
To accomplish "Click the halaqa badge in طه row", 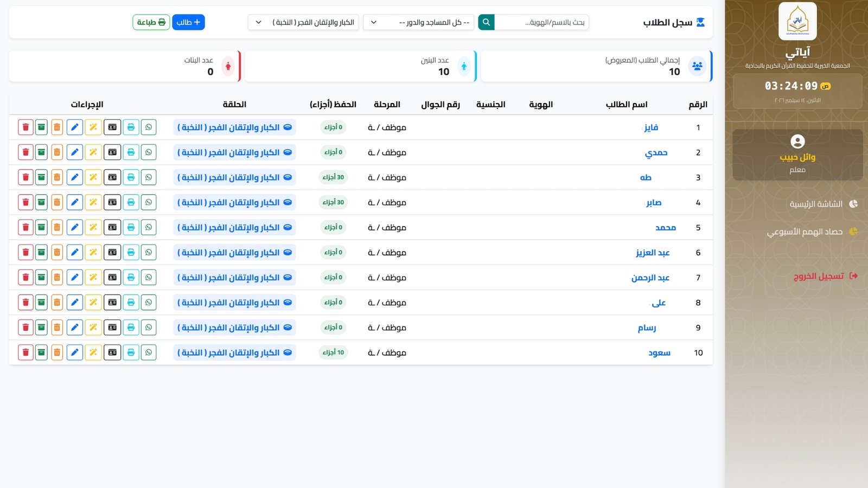I will coord(234,177).
